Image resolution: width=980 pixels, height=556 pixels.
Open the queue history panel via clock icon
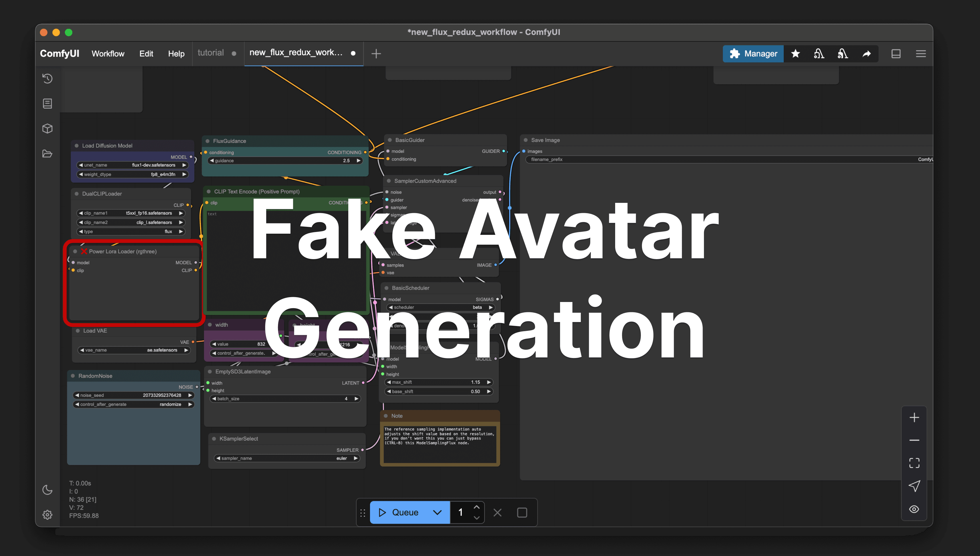(x=47, y=79)
